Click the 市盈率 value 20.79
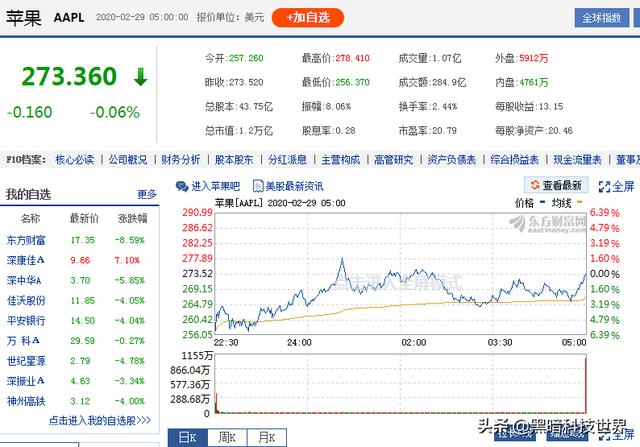This screenshot has width=640, height=447. tap(444, 131)
